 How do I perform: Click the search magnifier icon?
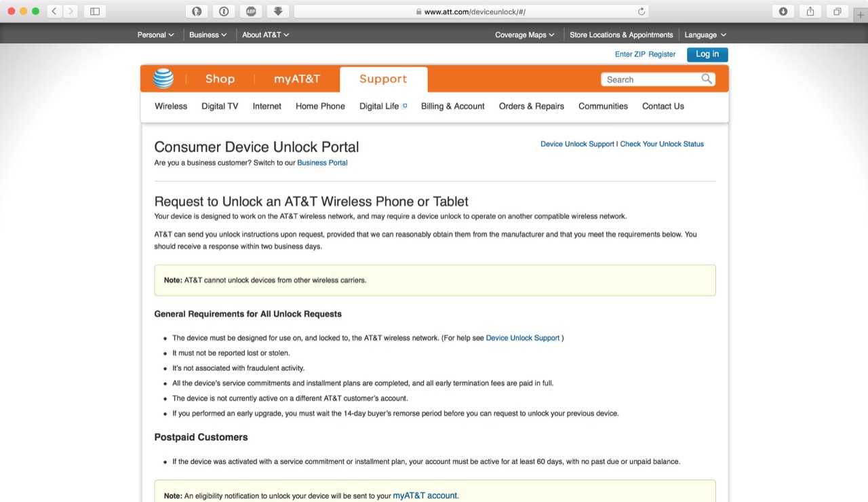pos(707,79)
